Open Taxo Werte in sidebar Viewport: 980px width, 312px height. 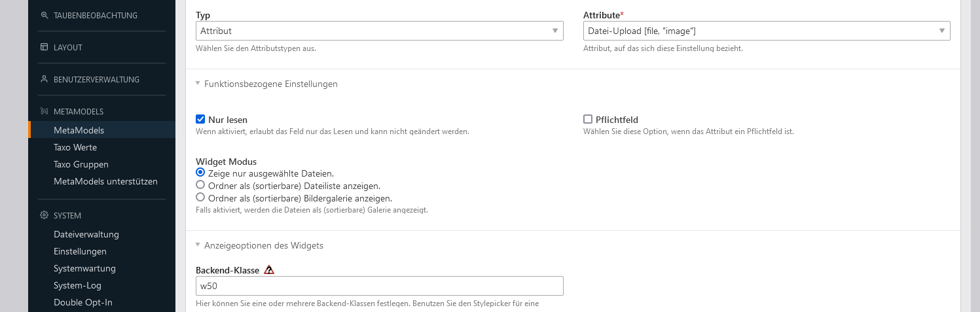(75, 147)
